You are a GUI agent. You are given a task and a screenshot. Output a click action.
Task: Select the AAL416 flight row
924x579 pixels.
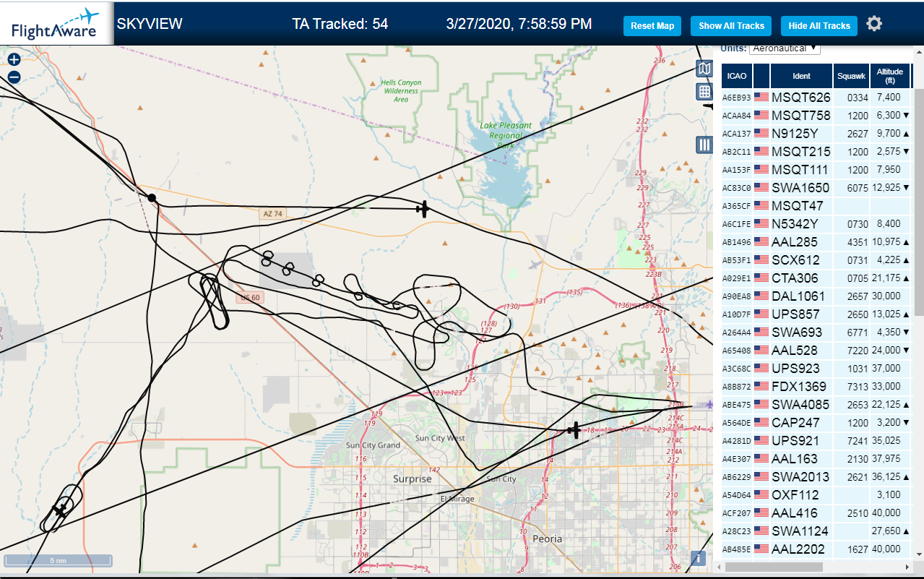[816, 512]
